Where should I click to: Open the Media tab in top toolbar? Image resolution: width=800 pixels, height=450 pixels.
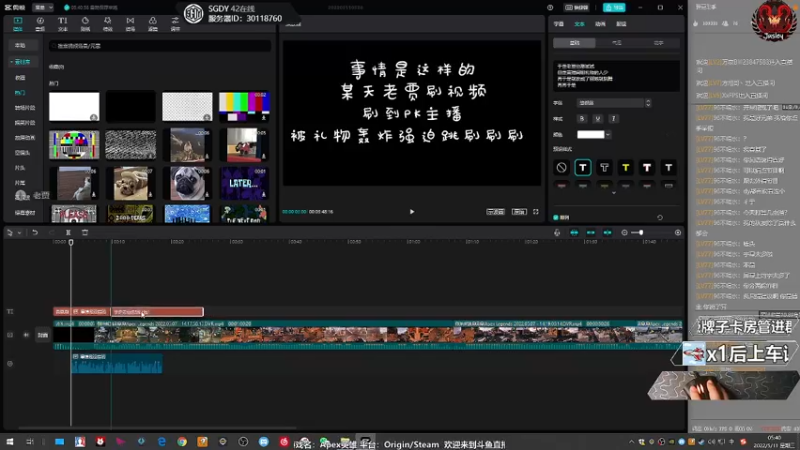click(x=18, y=23)
